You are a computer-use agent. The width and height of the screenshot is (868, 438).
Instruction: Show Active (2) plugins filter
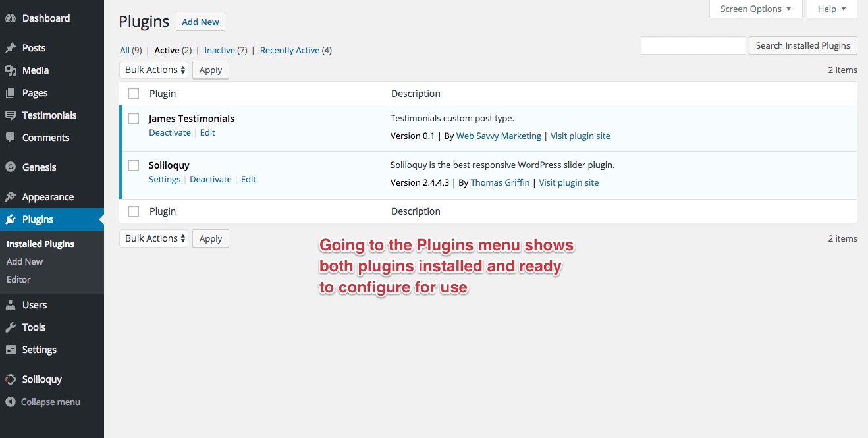click(x=173, y=50)
